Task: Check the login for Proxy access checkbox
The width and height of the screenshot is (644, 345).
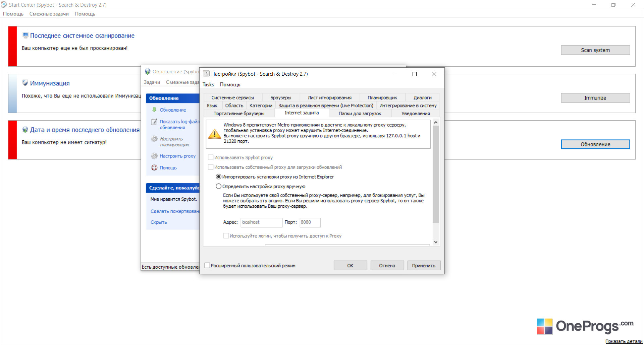Action: (226, 236)
